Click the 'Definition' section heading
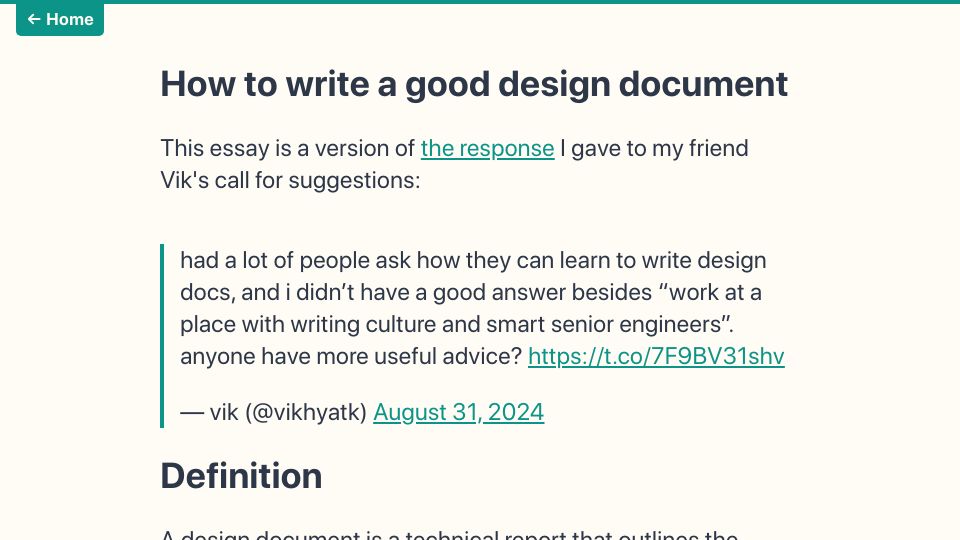 point(241,476)
